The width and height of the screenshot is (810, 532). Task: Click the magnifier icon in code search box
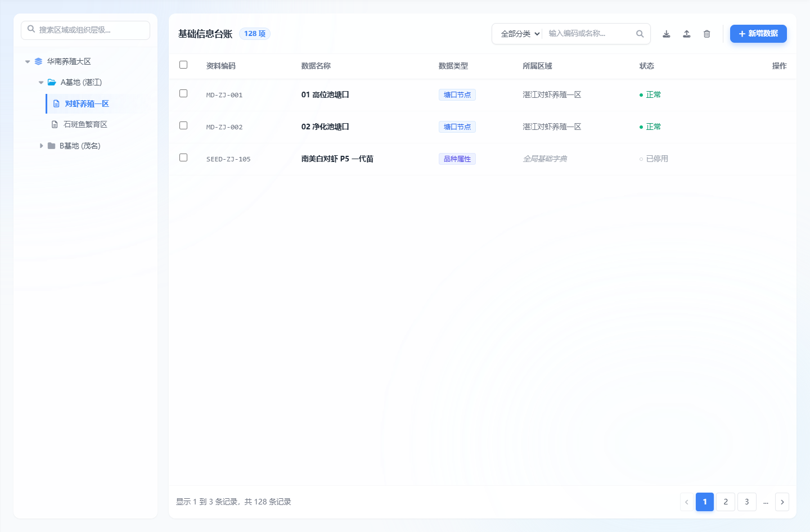[640, 34]
